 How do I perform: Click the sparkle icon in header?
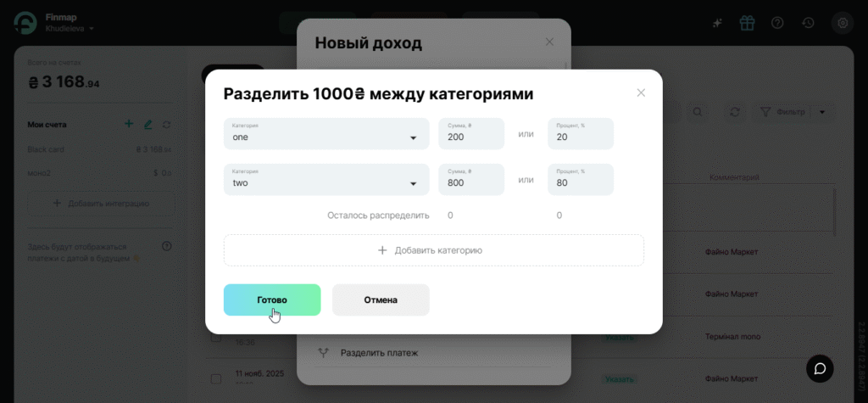coord(716,23)
